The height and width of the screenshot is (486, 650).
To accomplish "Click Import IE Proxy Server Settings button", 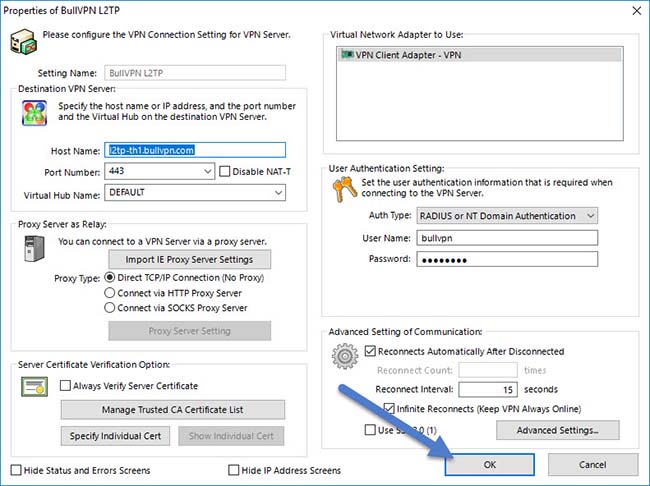I will (189, 259).
